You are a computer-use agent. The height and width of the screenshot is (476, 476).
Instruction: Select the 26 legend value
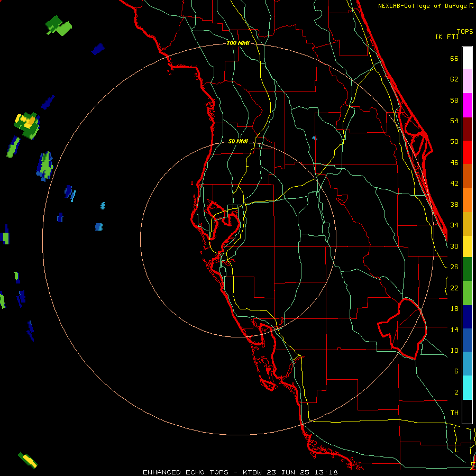point(454,267)
